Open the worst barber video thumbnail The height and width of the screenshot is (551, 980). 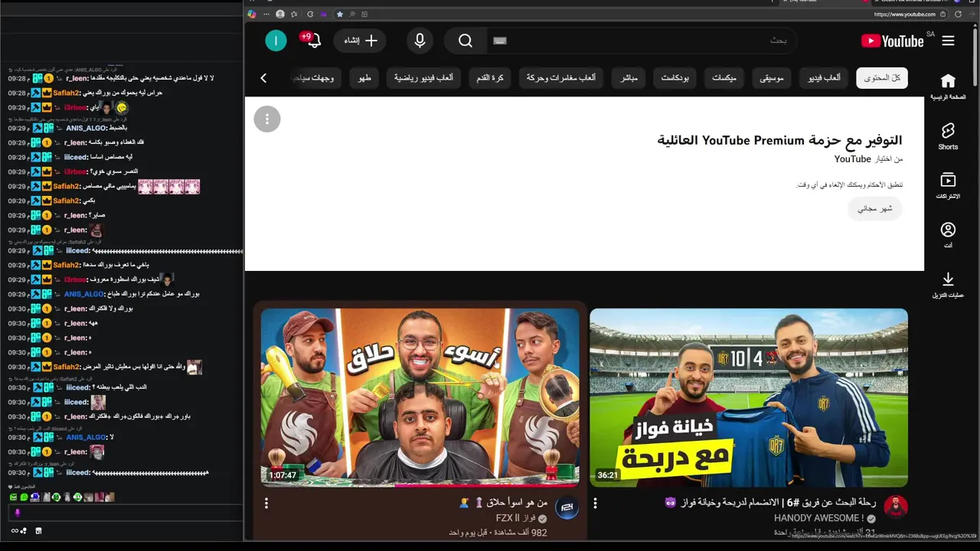click(x=420, y=397)
